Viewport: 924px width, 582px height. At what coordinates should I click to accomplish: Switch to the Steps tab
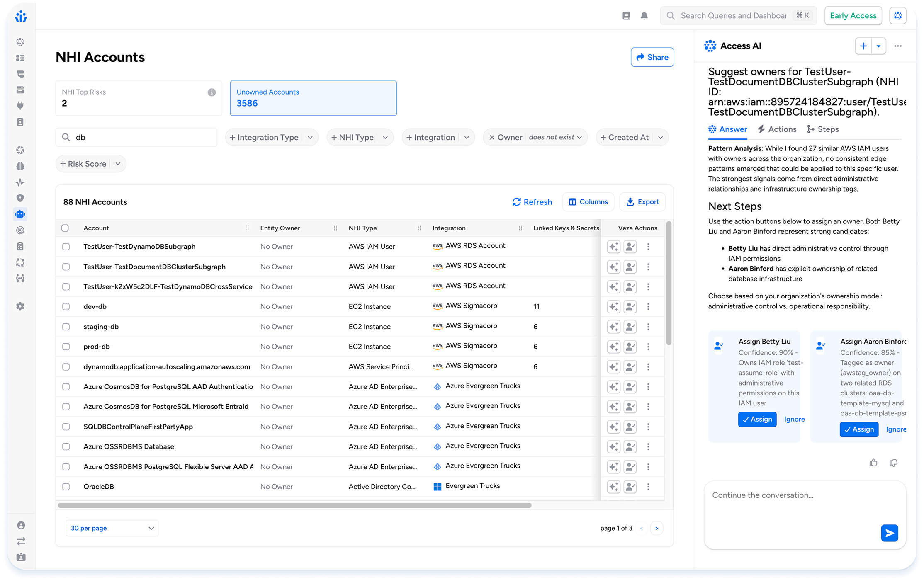(823, 129)
